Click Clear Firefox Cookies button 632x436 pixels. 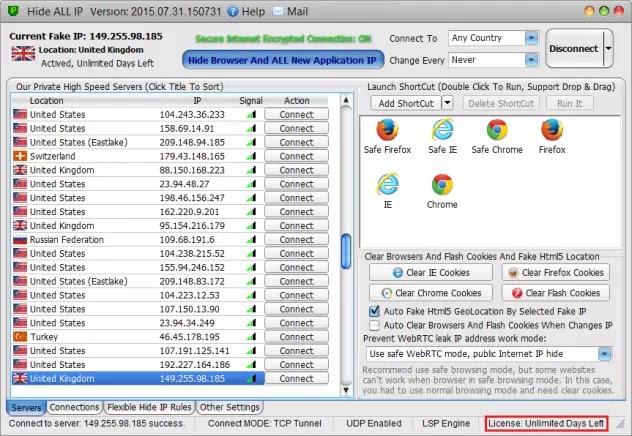(556, 273)
